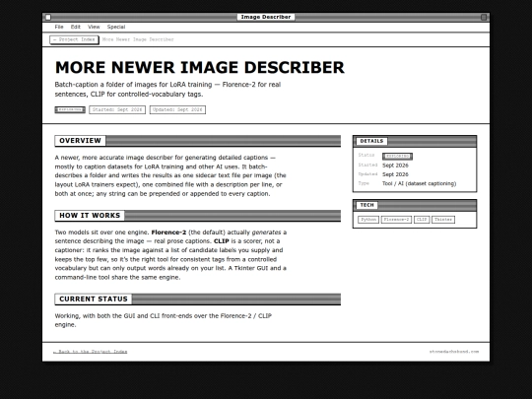Click the window close box at top-left
The image size is (532, 399).
(x=48, y=17)
